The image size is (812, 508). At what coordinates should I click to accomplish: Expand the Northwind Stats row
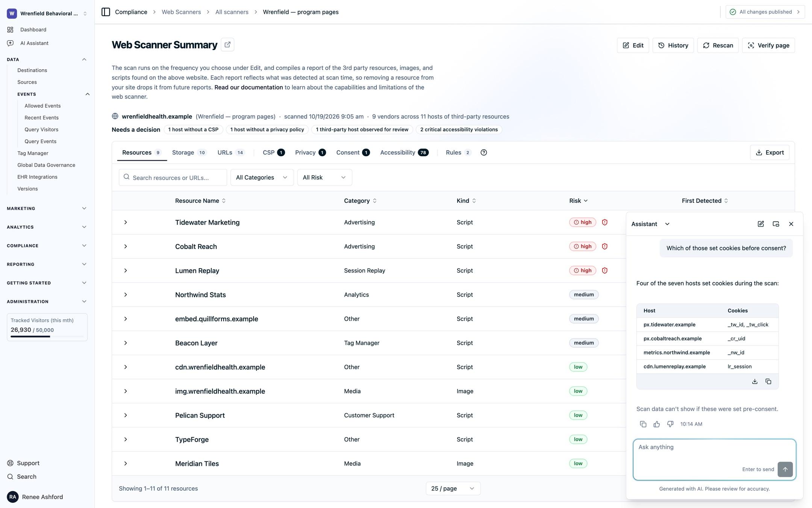pos(126,295)
